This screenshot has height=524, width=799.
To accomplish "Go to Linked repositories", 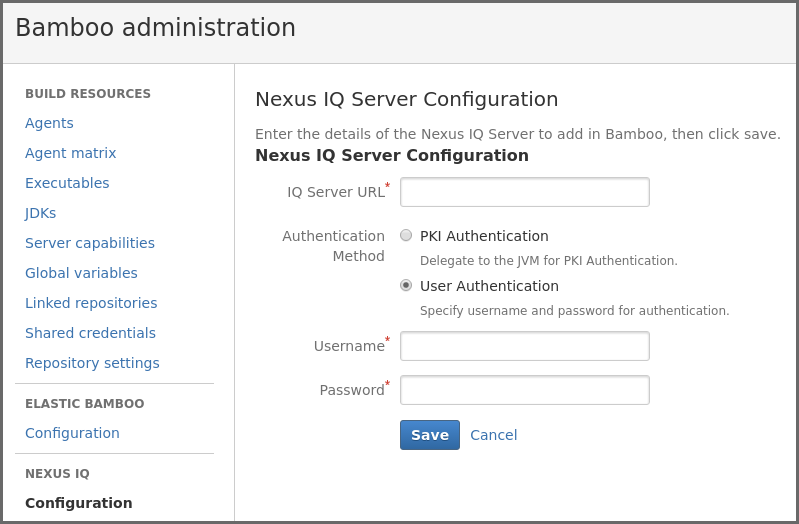I will coord(91,303).
